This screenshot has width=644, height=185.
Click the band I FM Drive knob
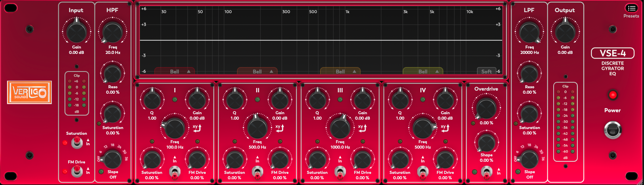tap(197, 159)
